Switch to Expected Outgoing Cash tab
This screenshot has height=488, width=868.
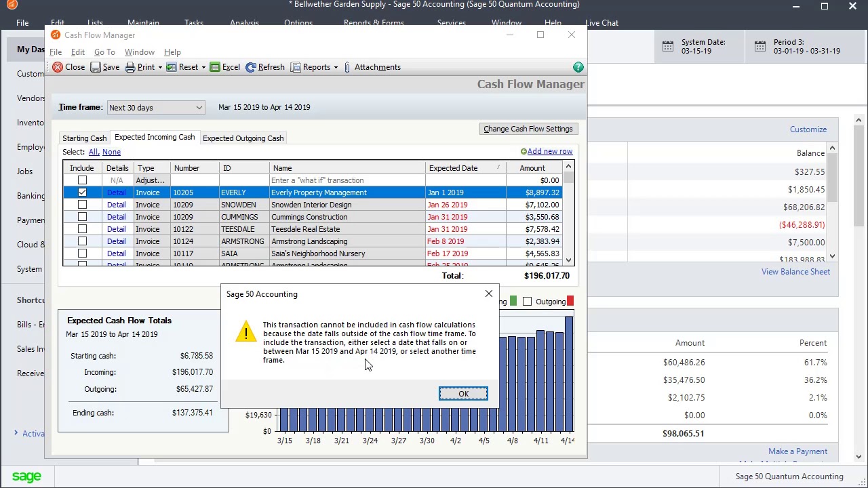pos(243,138)
